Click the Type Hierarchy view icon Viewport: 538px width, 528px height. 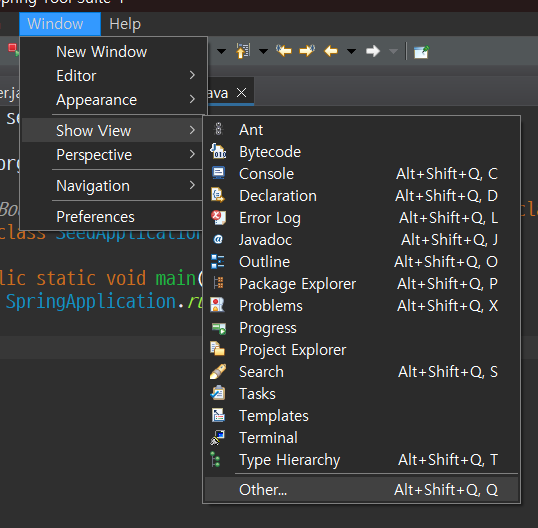coord(216,459)
